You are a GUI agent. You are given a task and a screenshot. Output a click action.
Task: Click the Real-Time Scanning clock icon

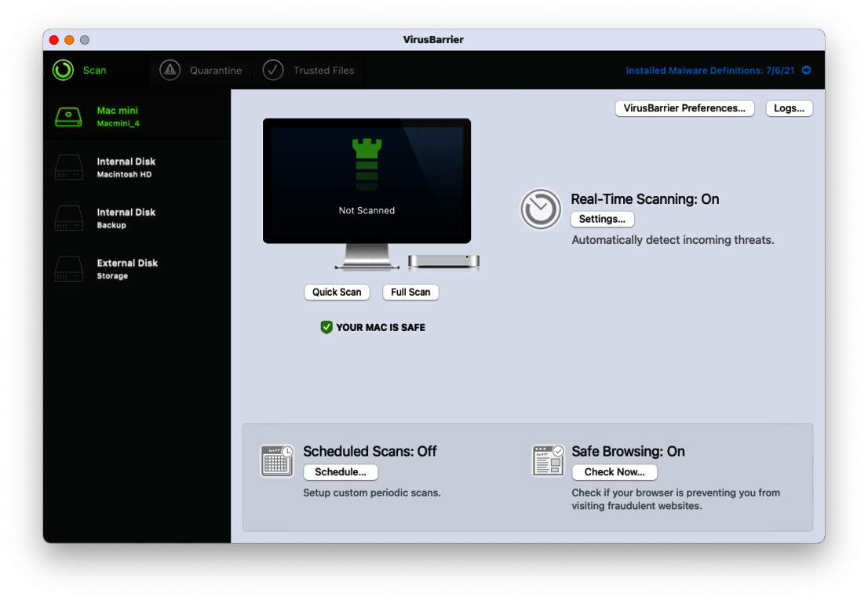[541, 209]
